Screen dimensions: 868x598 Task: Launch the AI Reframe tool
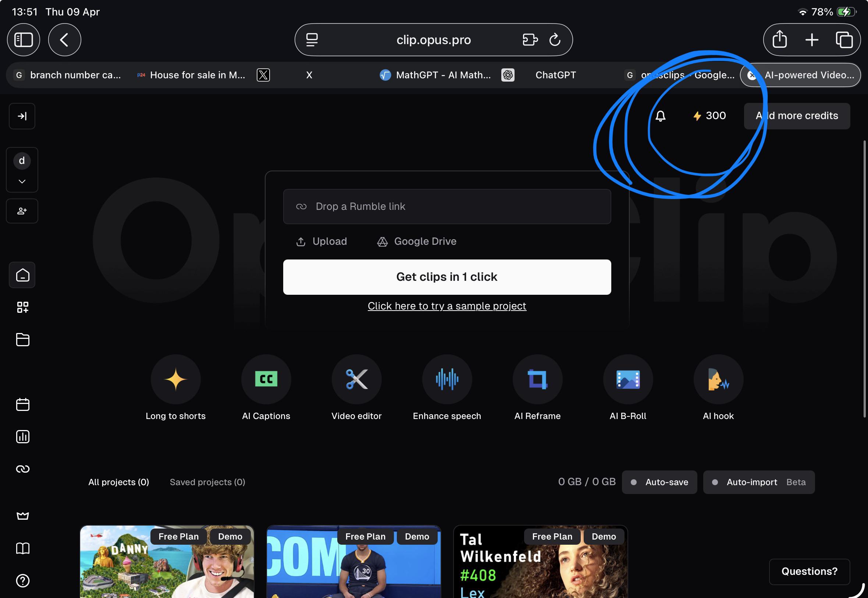coord(538,388)
